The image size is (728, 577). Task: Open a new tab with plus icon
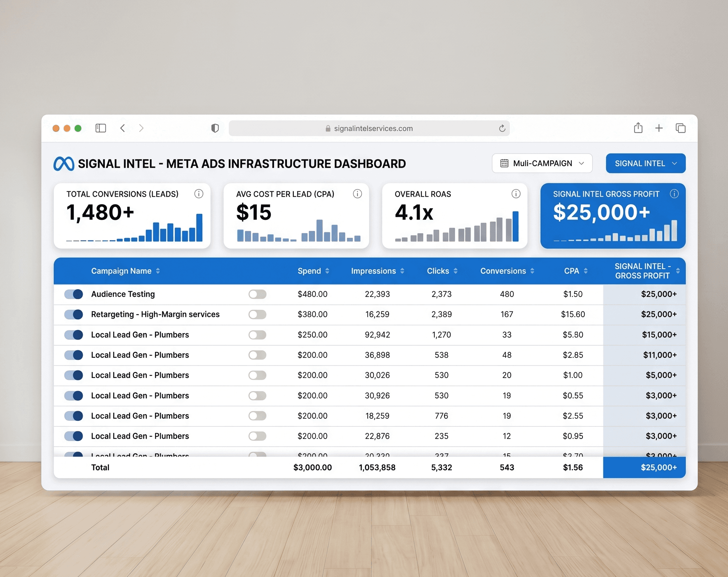click(x=659, y=128)
